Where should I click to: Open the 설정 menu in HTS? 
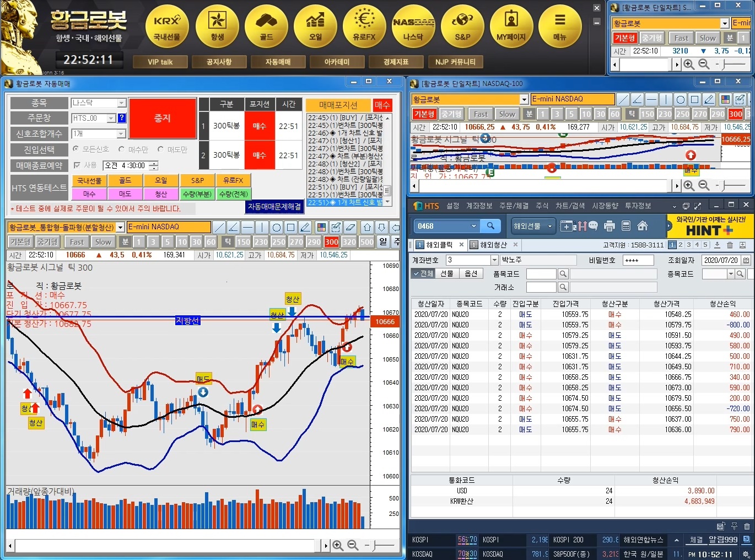click(453, 206)
